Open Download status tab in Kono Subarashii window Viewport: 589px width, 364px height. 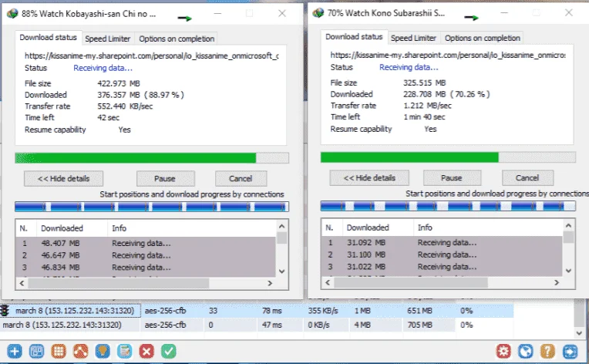354,37
